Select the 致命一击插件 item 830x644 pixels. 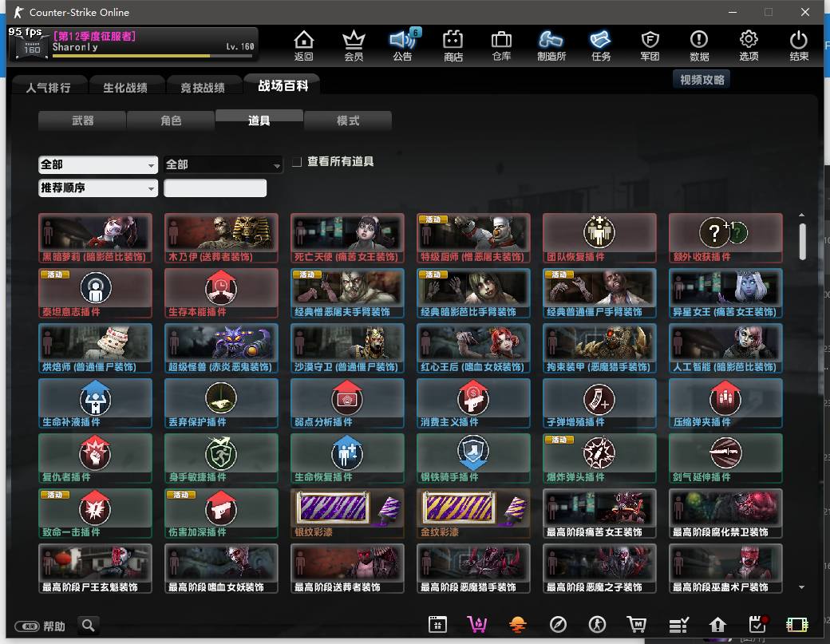coord(95,513)
